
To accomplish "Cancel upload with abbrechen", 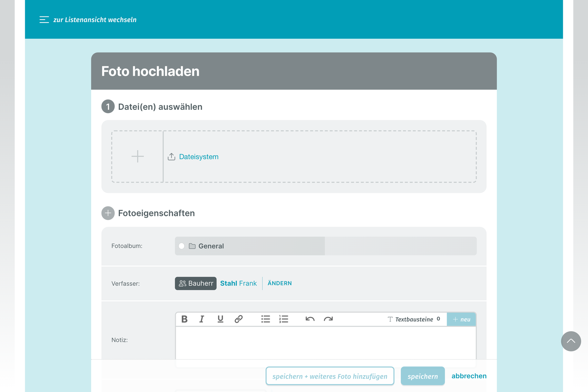I will (469, 376).
